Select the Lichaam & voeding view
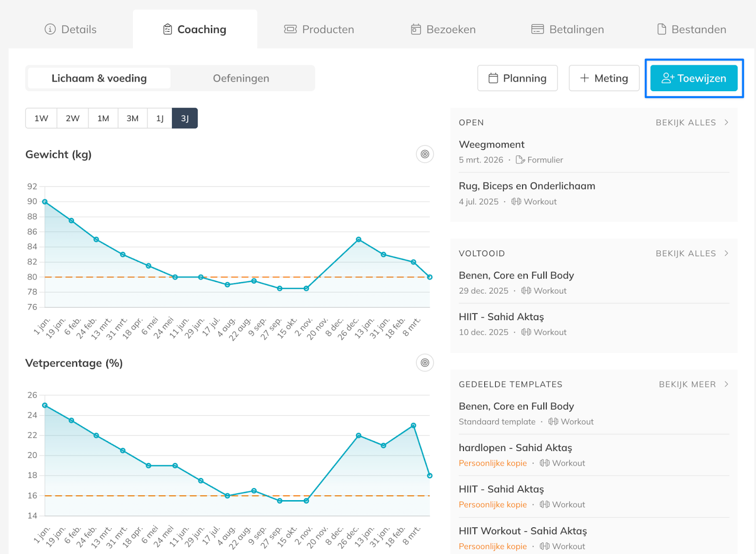The height and width of the screenshot is (554, 756). coord(99,78)
